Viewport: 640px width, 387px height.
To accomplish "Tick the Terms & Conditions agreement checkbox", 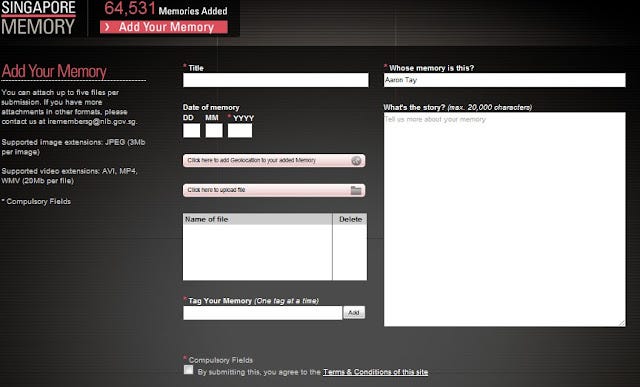I will tap(189, 370).
